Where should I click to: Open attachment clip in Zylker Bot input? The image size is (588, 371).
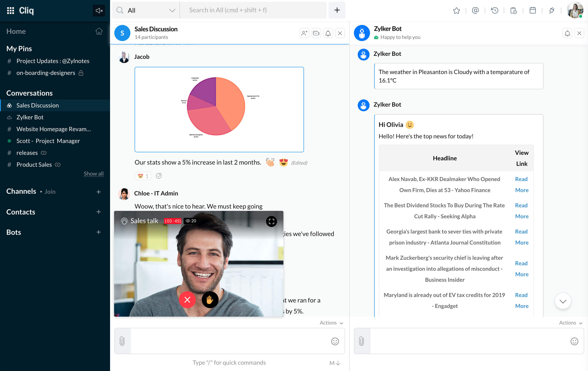tap(362, 341)
